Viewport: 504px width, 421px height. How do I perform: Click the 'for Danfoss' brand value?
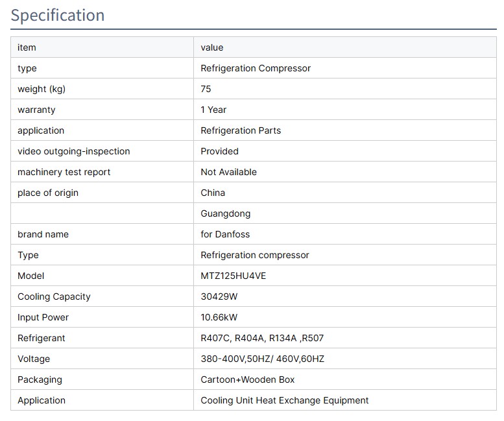[x=225, y=234]
